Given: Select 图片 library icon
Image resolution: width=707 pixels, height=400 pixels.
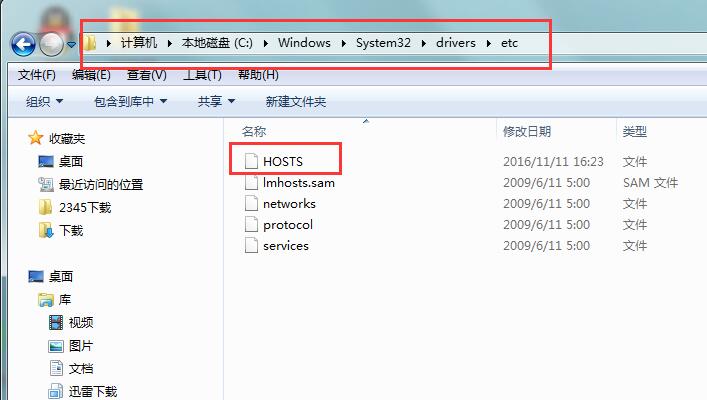Looking at the screenshot, I should 57,346.
